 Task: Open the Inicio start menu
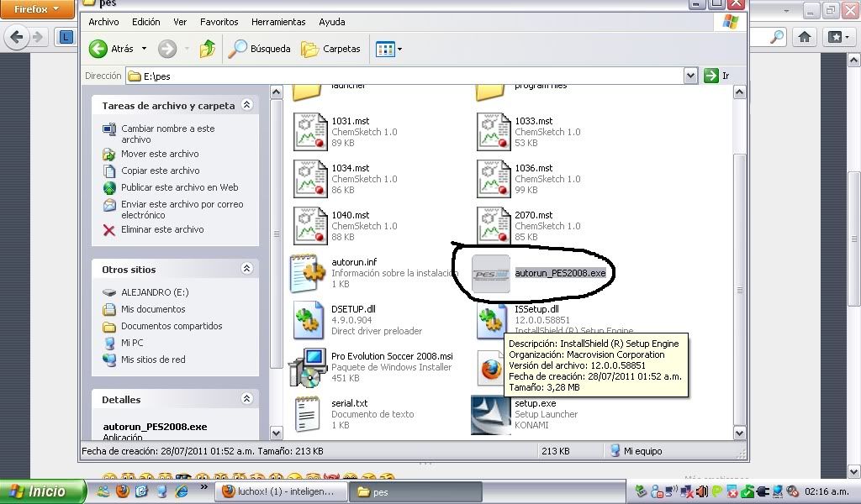[43, 491]
